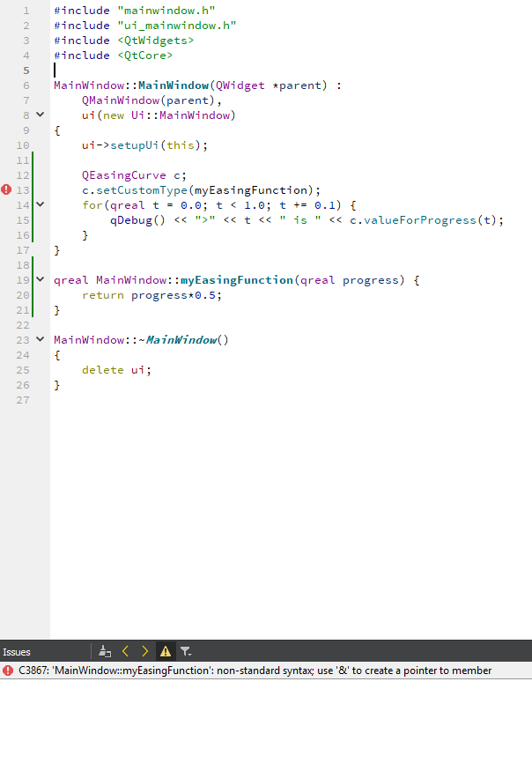The image size is (532, 778).
Task: Open the issues filter funnel dropdown
Action: [x=186, y=651]
